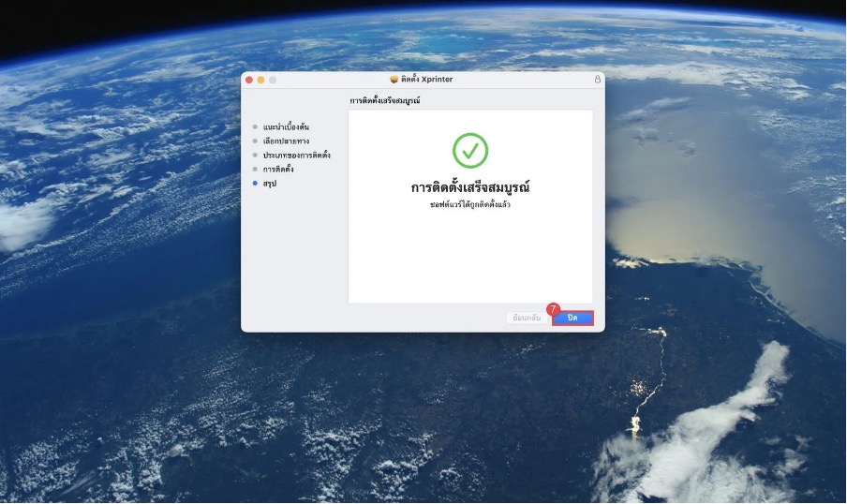Select the ประเภทของการติดตั้ง step in sidebar

coord(297,155)
